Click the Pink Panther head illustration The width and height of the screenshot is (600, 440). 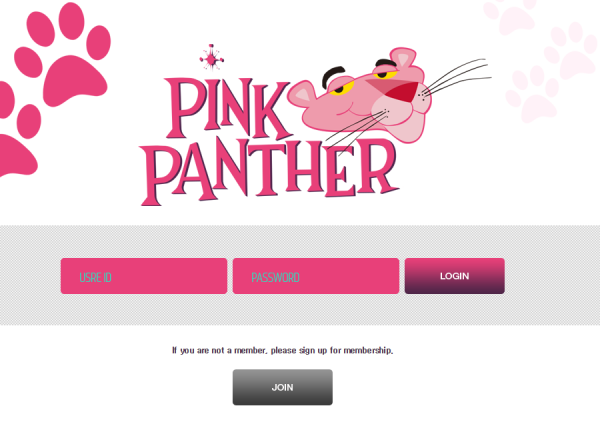tap(360, 96)
